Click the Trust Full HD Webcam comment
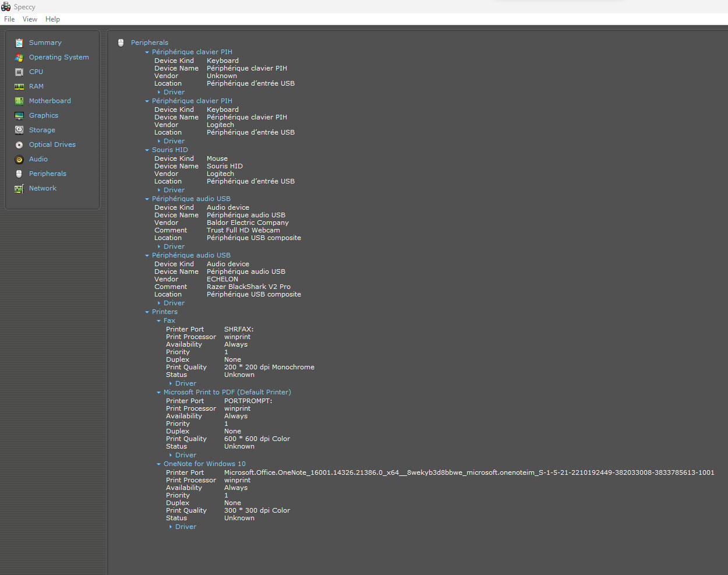 [x=243, y=230]
